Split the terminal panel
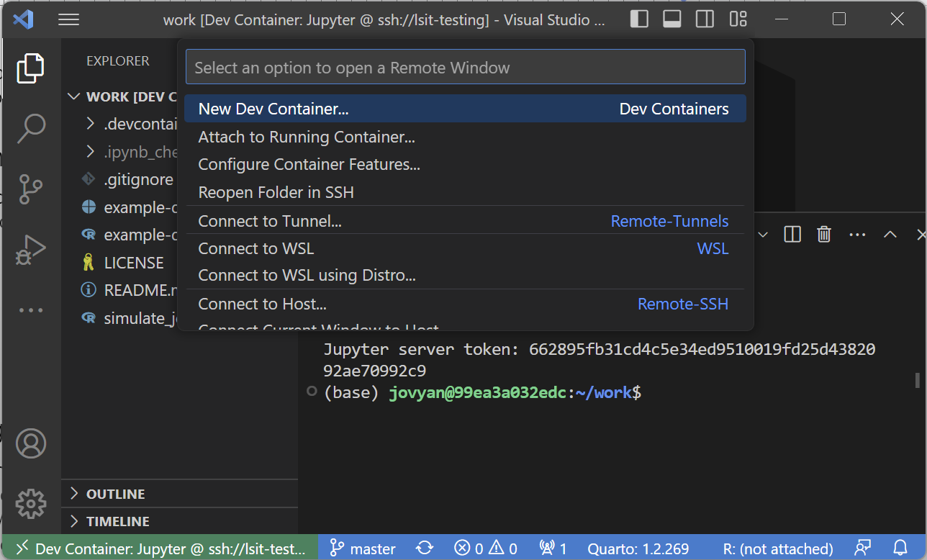Image resolution: width=927 pixels, height=560 pixels. [792, 234]
